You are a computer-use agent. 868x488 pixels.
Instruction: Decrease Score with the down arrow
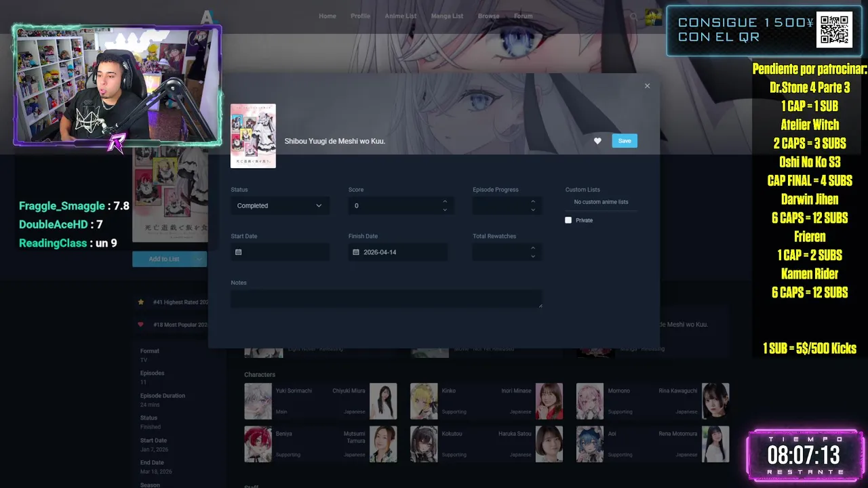coord(445,209)
